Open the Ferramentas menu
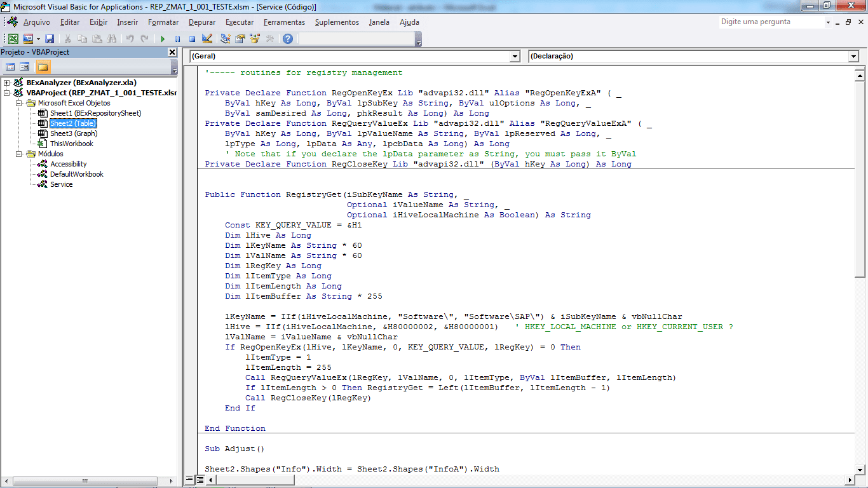This screenshot has height=488, width=868. coord(284,22)
